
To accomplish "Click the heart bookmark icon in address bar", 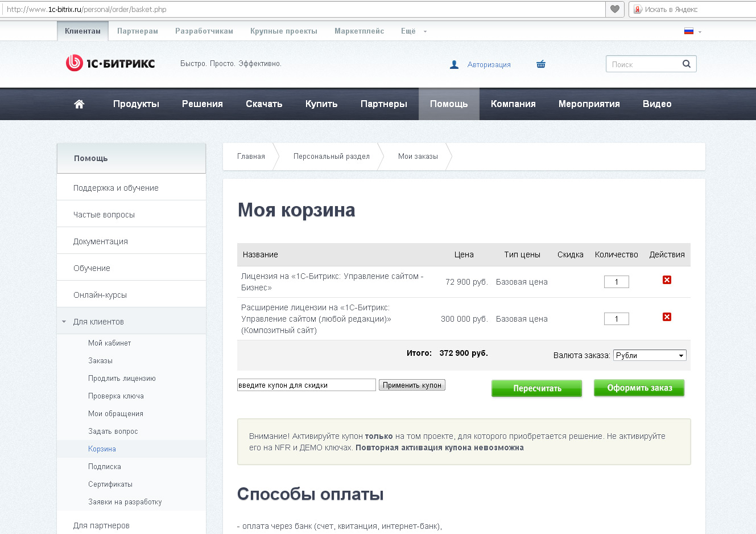I will click(x=615, y=9).
